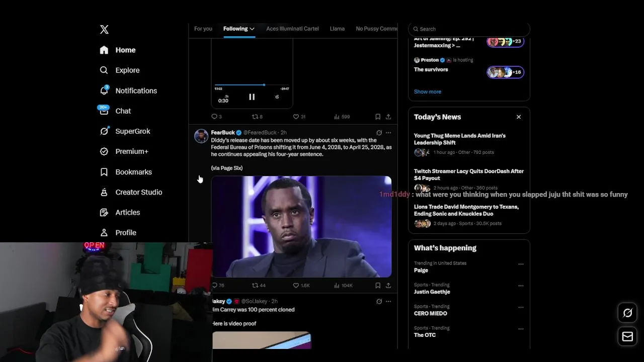
Task: Click the Search input field
Action: click(x=469, y=29)
